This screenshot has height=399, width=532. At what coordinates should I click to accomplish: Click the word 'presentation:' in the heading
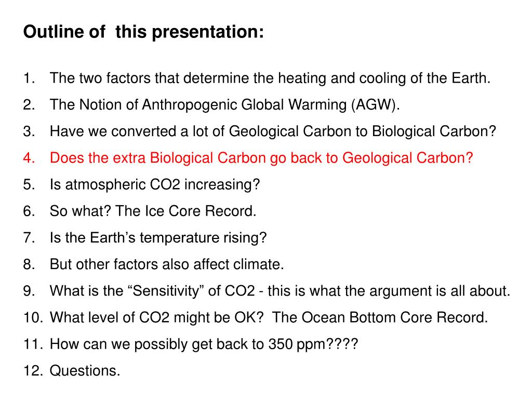pyautogui.click(x=208, y=33)
